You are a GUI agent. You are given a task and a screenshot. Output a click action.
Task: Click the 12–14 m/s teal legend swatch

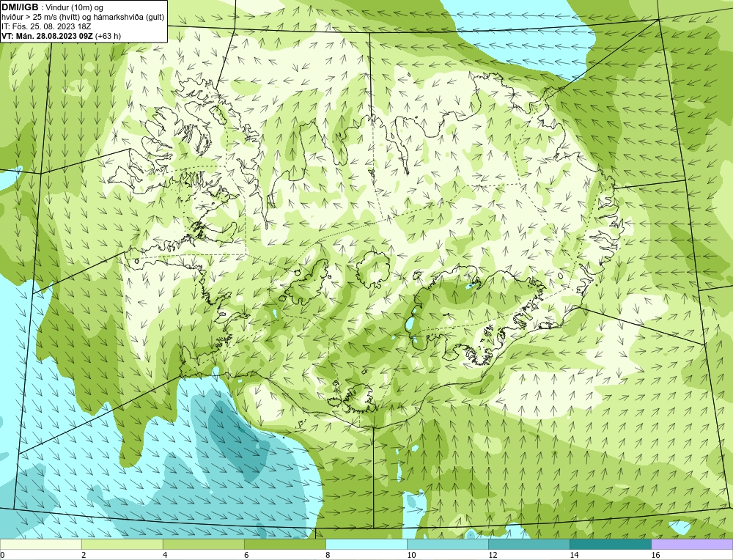[x=528, y=544]
